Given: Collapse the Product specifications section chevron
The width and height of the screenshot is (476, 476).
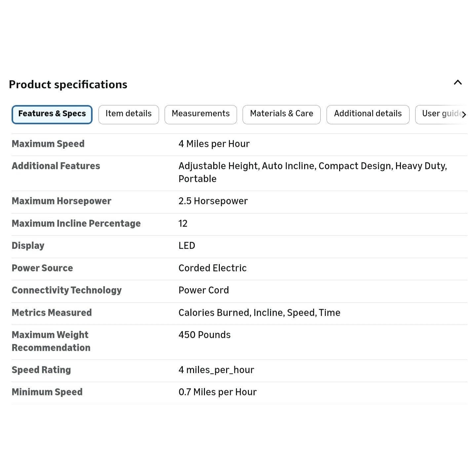Looking at the screenshot, I should [457, 83].
